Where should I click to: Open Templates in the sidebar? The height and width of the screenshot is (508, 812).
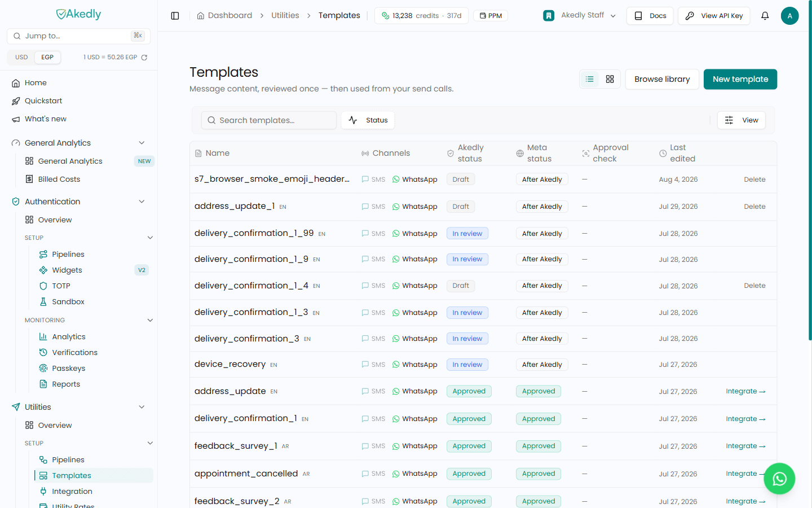pos(94,476)
